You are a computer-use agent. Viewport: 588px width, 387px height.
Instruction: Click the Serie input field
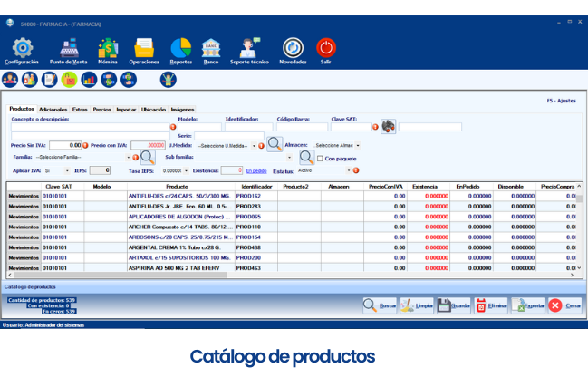click(229, 136)
